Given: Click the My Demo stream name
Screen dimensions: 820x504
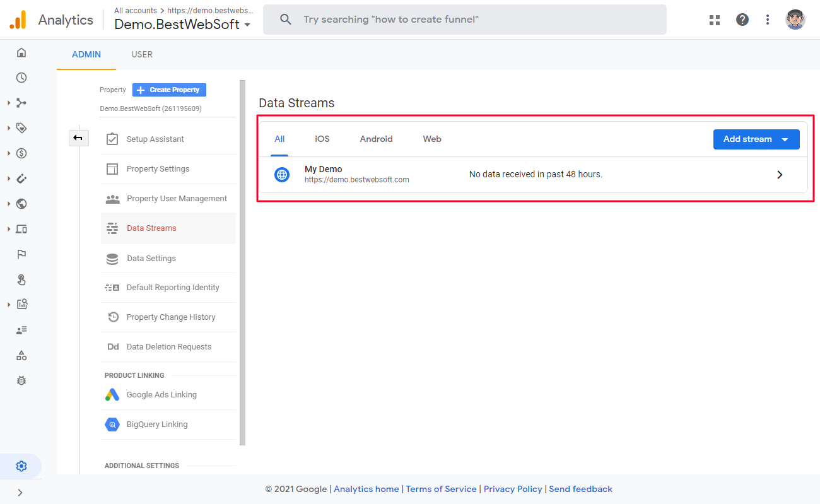Looking at the screenshot, I should tap(324, 169).
